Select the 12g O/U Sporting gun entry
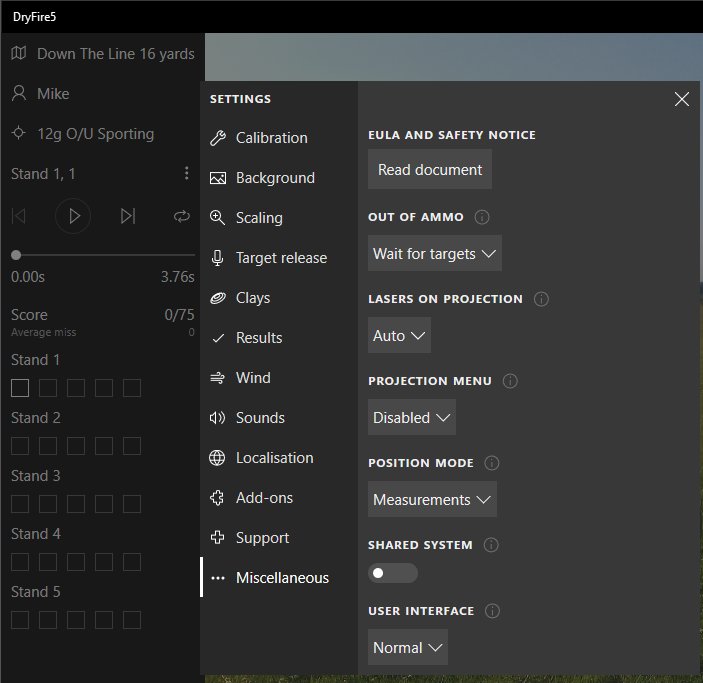Viewport: 703px width, 683px height. tap(95, 134)
